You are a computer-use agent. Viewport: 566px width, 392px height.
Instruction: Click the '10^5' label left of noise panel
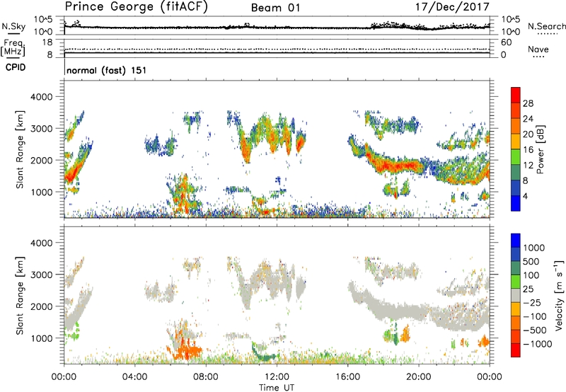(43, 20)
